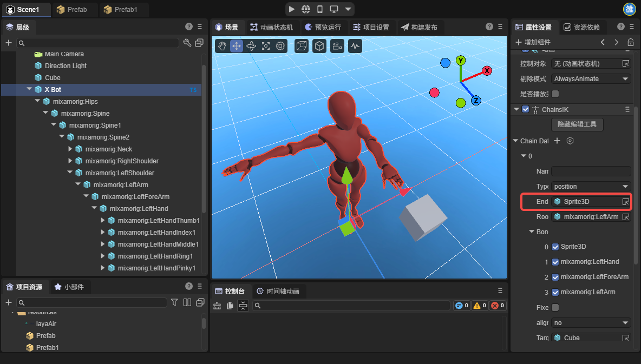Toggle the ChainsIK component checkbox
The height and width of the screenshot is (364, 641).
(x=525, y=109)
